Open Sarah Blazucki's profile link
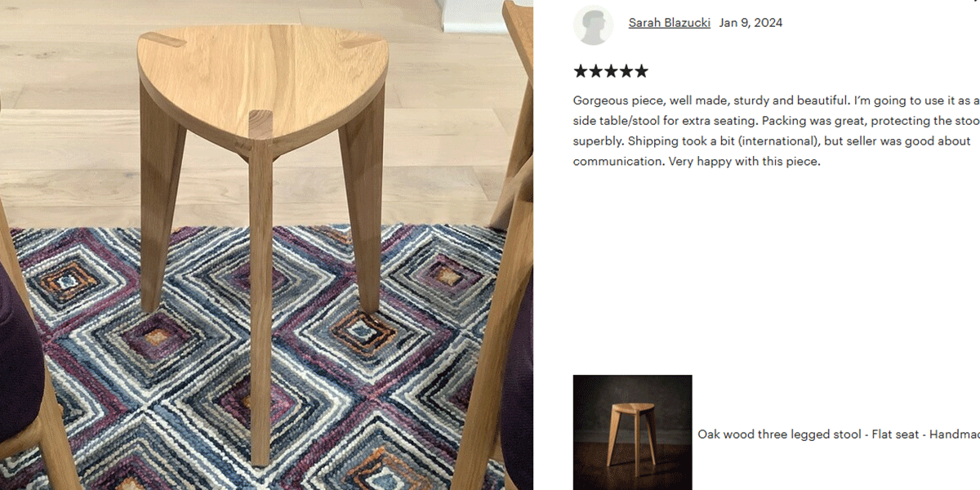This screenshot has width=980, height=490. click(x=669, y=23)
